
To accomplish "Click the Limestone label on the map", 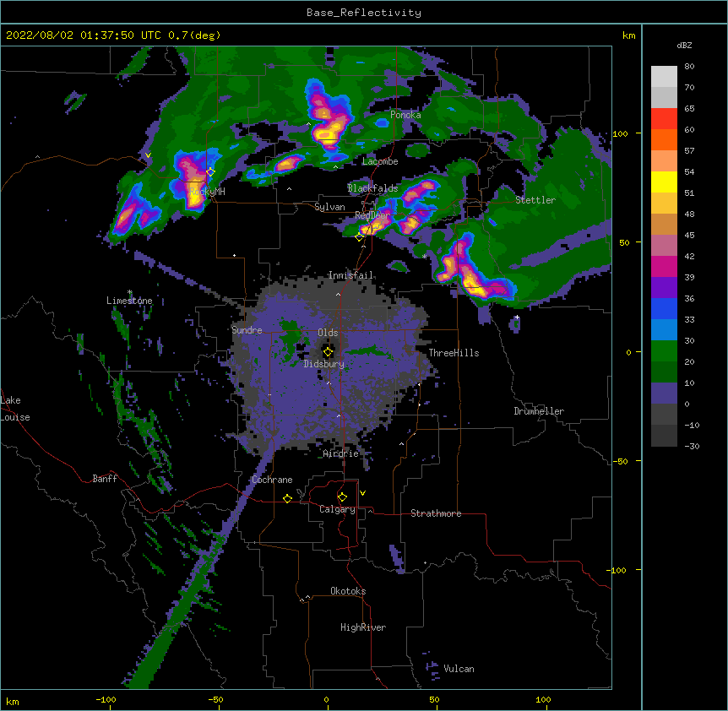I will [129, 301].
